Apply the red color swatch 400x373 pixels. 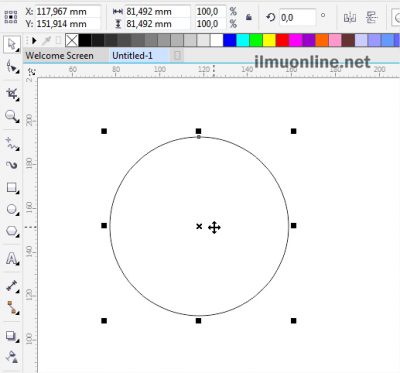[282, 41]
